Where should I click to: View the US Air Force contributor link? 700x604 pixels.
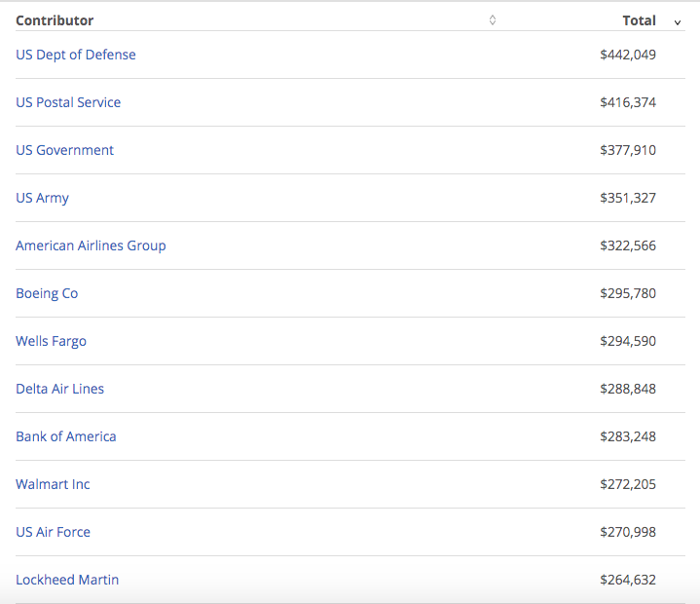54,532
